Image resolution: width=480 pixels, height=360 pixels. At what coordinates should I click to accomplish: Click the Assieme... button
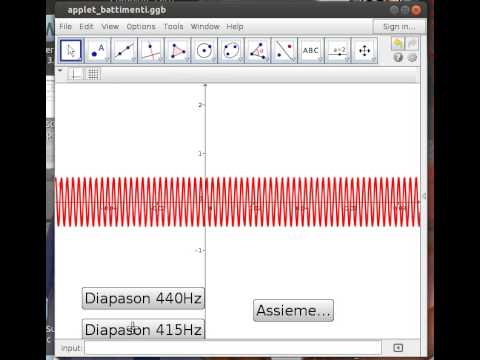click(x=293, y=310)
